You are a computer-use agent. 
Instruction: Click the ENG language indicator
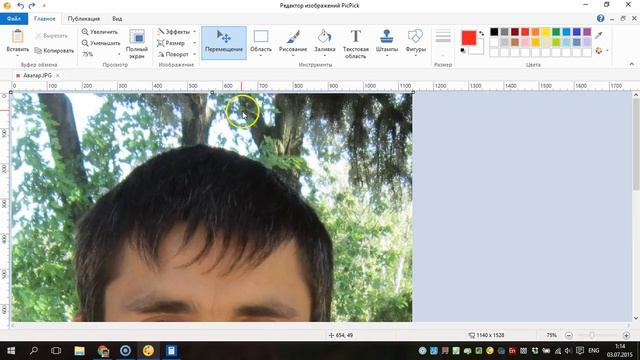pyautogui.click(x=593, y=351)
